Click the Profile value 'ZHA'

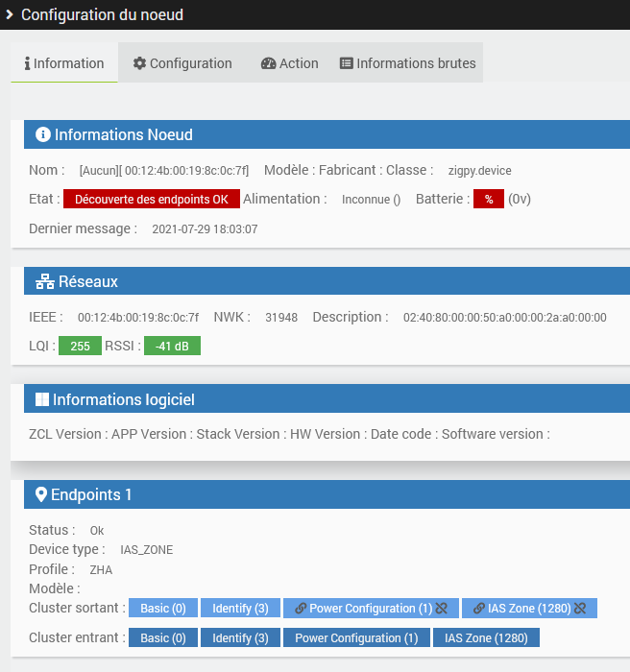point(101,570)
